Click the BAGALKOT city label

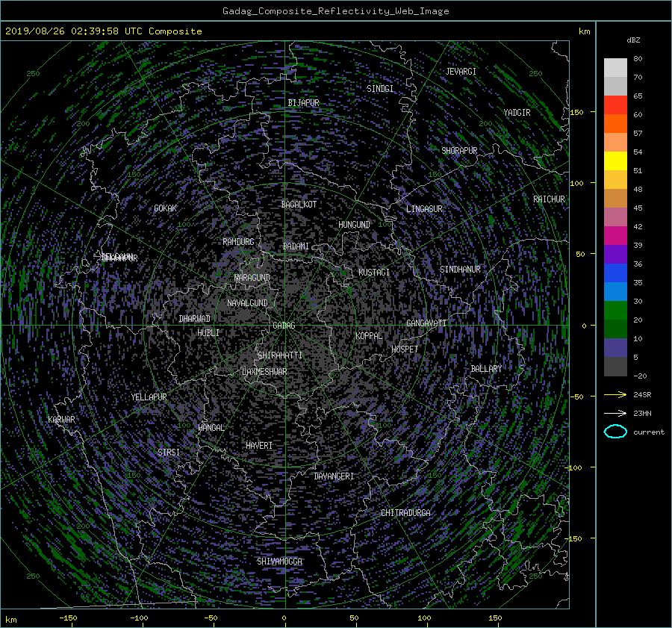[x=299, y=205]
